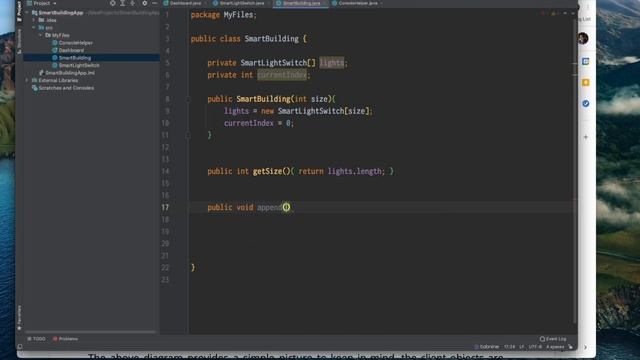The image size is (640, 360).
Task: Open the Problems tool window
Action: (65, 339)
